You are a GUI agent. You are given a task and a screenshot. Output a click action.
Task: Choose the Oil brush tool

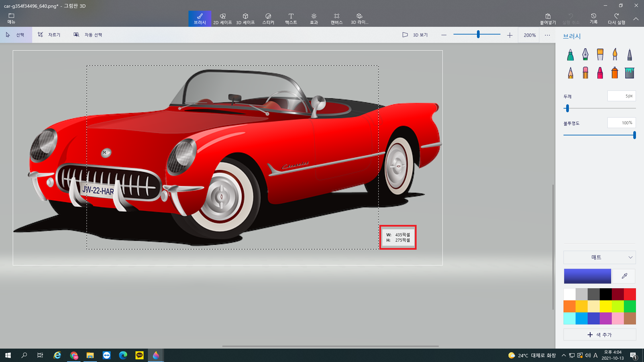point(600,55)
